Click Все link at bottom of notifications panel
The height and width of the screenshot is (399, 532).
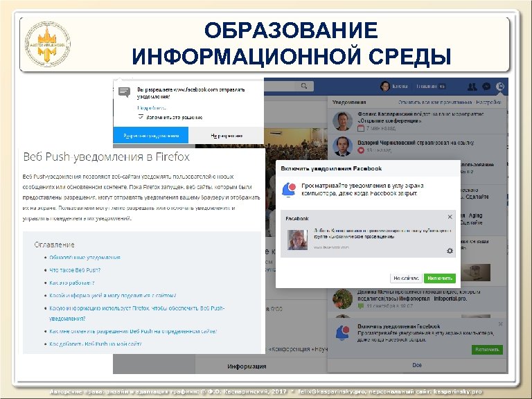417,365
